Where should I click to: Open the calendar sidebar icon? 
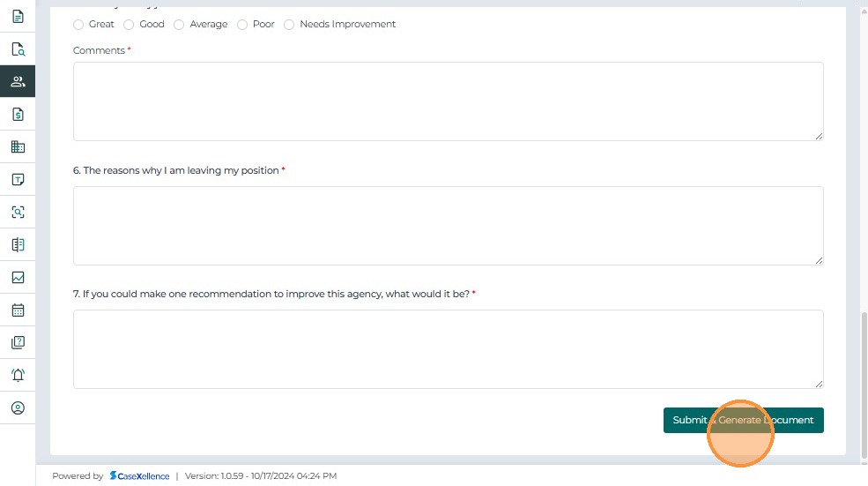(18, 310)
